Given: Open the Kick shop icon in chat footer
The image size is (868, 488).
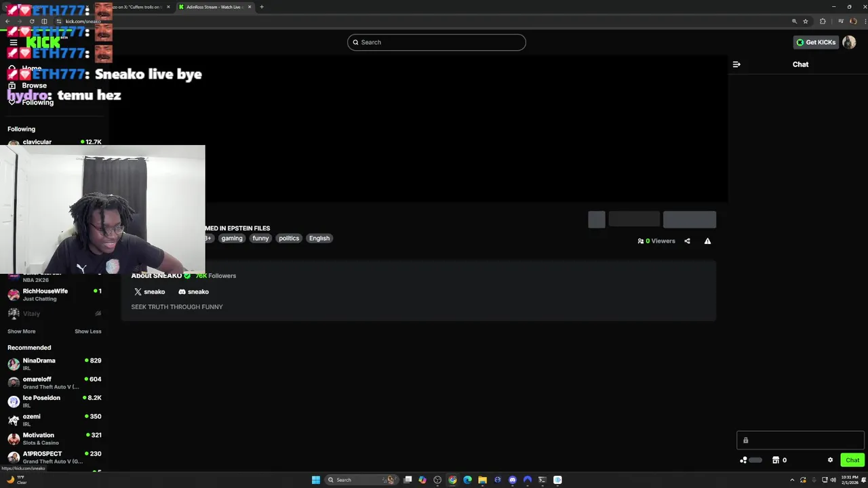Looking at the screenshot, I should (776, 460).
